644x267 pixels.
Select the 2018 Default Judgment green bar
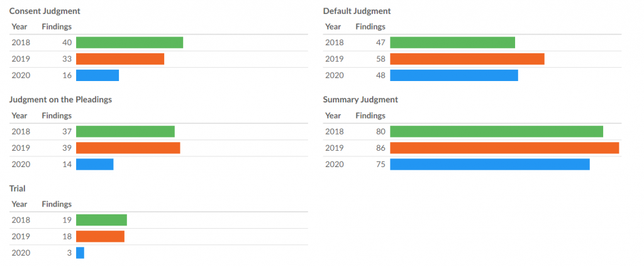452,43
